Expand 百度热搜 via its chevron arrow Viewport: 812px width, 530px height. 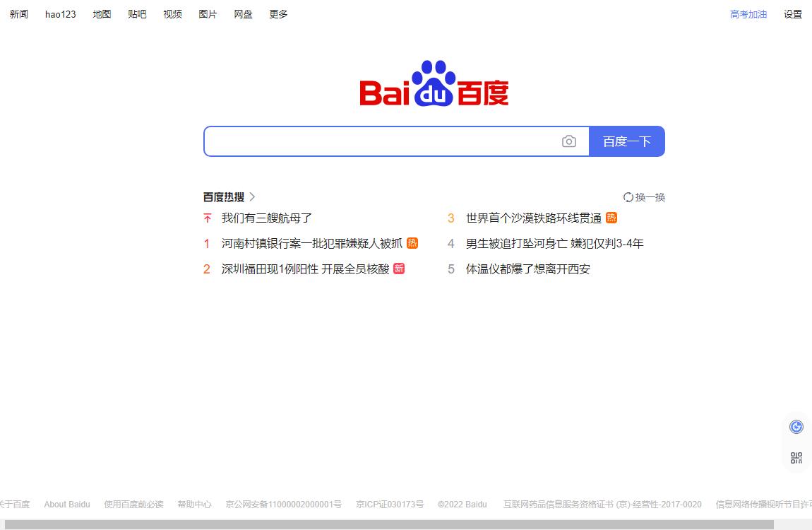click(x=252, y=197)
